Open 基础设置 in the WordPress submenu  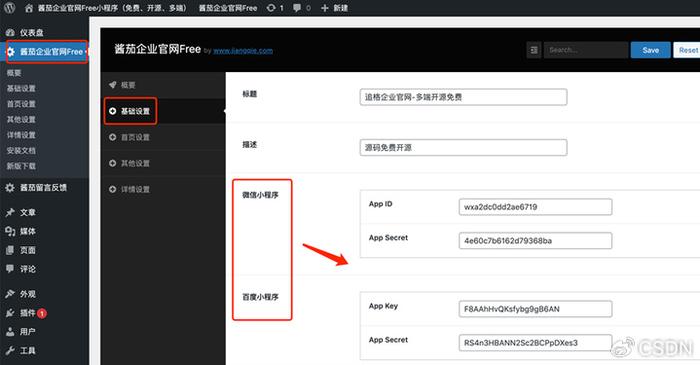tap(21, 88)
